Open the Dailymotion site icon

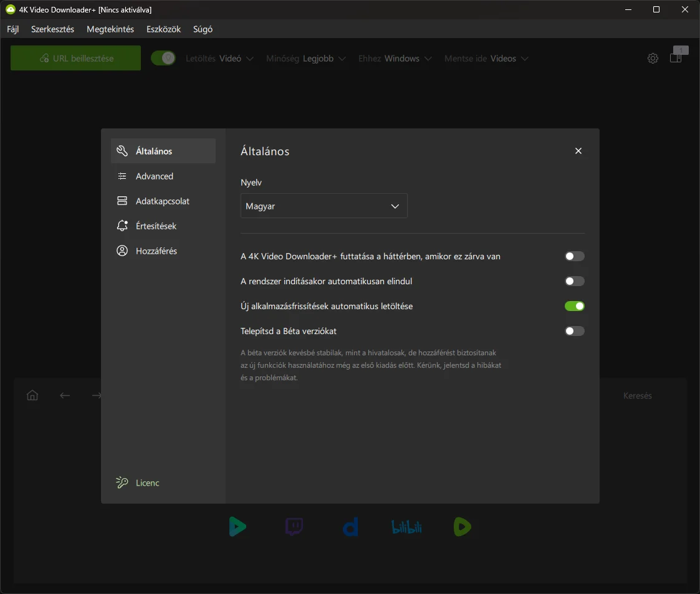coord(350,527)
